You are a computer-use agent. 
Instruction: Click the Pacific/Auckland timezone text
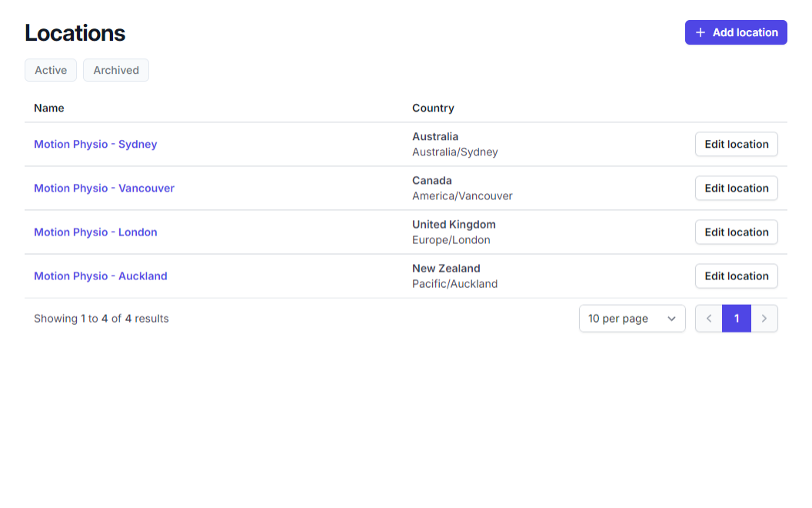click(454, 284)
